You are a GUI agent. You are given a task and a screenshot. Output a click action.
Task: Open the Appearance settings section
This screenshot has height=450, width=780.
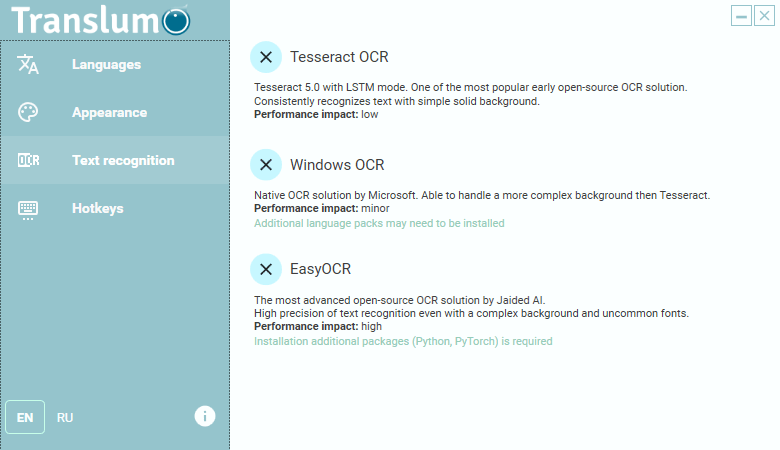coord(115,112)
